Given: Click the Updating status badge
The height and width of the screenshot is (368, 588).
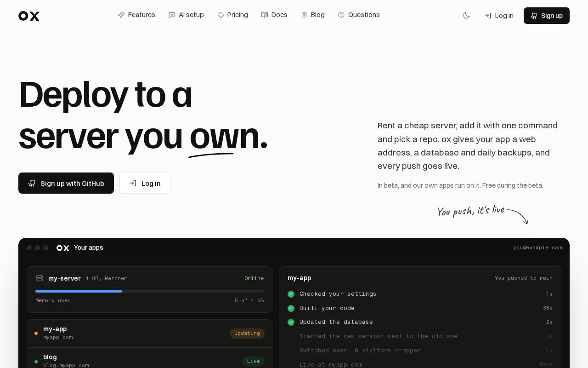Looking at the screenshot, I should point(247,333).
